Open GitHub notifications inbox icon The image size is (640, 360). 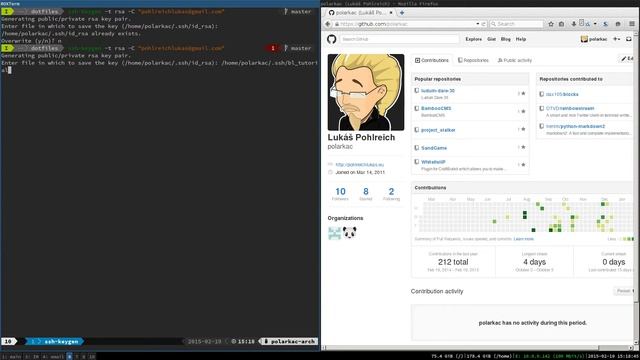(x=629, y=39)
